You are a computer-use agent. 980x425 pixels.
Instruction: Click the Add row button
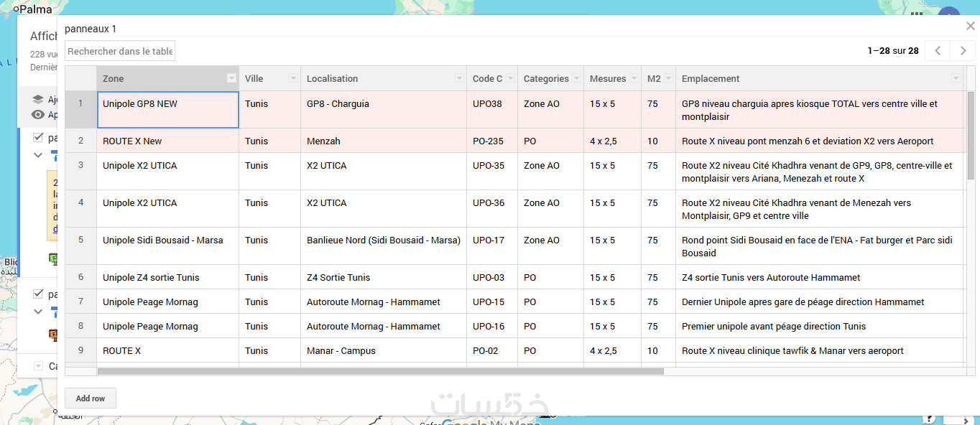[x=91, y=398]
